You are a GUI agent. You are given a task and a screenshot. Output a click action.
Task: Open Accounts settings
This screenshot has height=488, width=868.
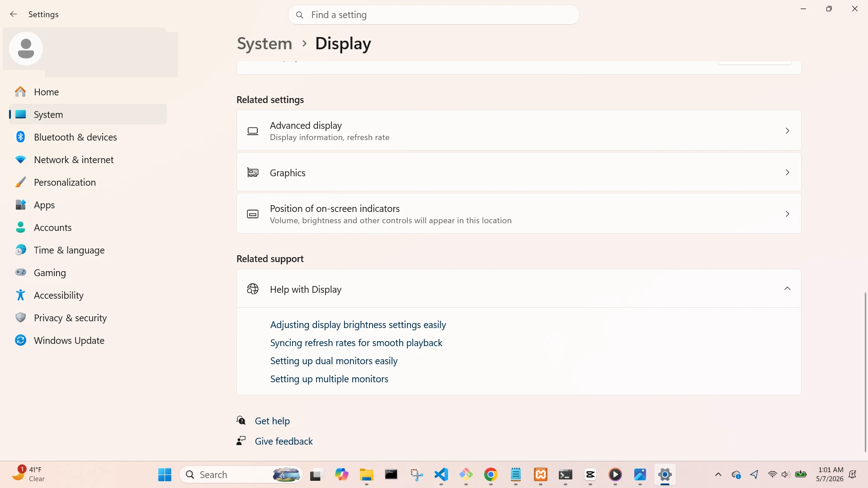coord(88,227)
